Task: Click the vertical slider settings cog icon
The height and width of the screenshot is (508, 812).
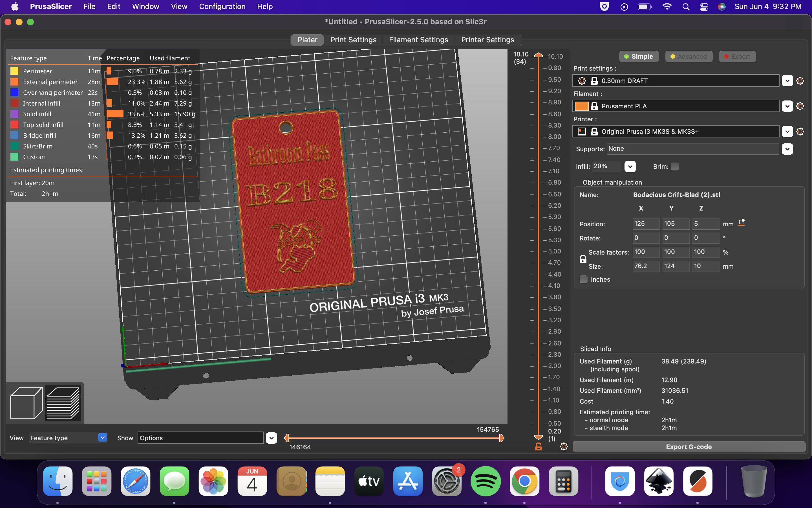Action: pos(564,446)
